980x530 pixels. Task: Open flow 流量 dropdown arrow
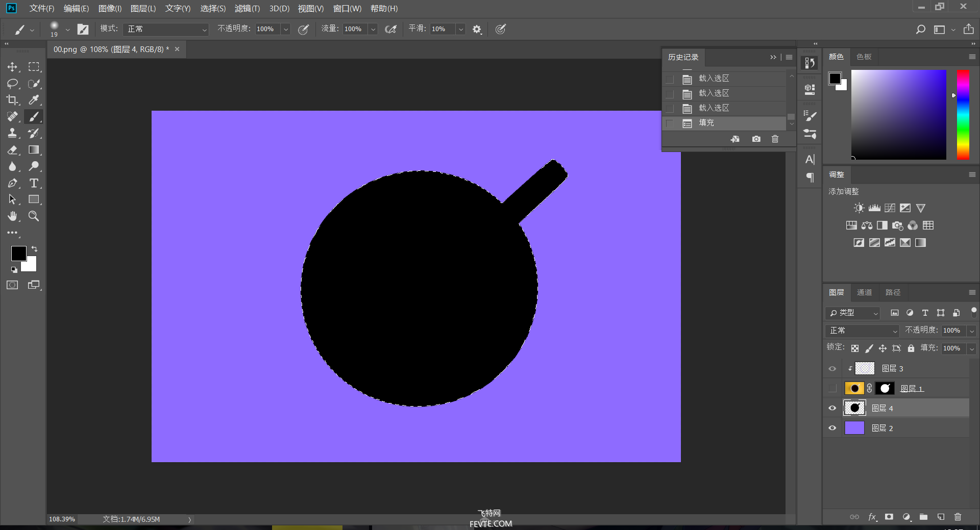coord(373,30)
